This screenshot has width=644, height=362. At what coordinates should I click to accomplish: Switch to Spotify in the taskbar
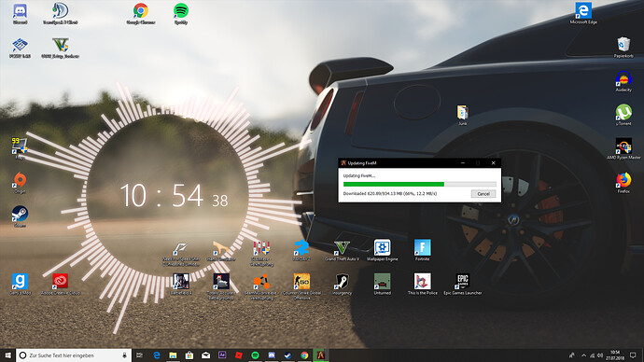255,355
